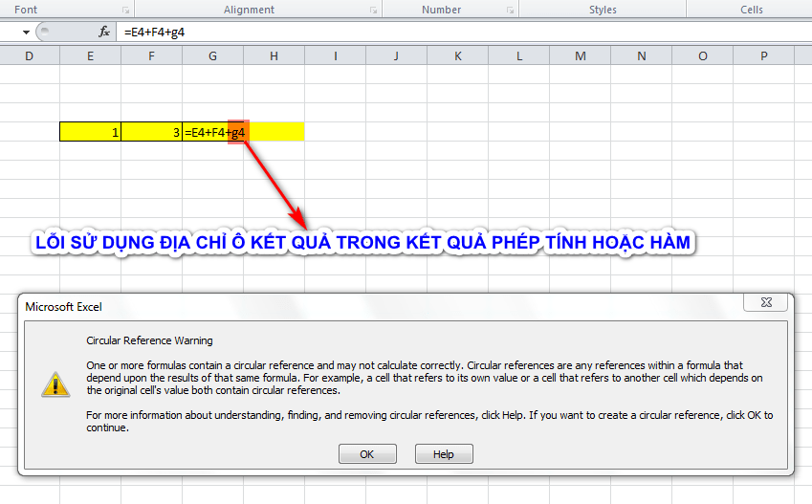Expand the Name Box dropdown arrow

(24, 32)
